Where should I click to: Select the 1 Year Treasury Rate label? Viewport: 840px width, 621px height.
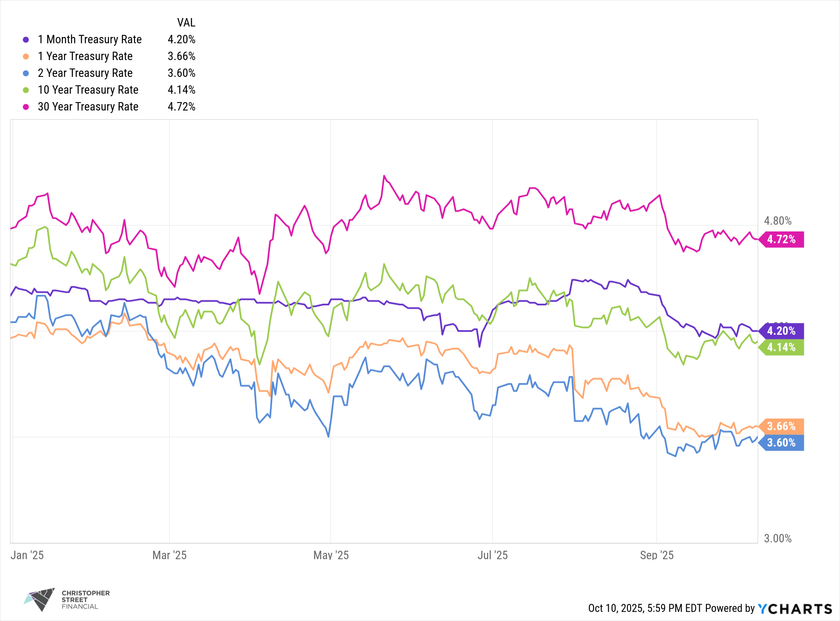tap(85, 56)
